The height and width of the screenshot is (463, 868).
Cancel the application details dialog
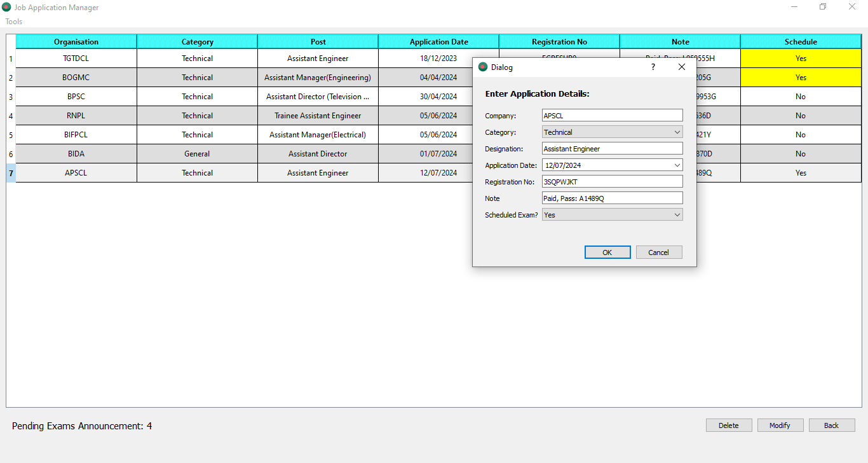(x=659, y=252)
